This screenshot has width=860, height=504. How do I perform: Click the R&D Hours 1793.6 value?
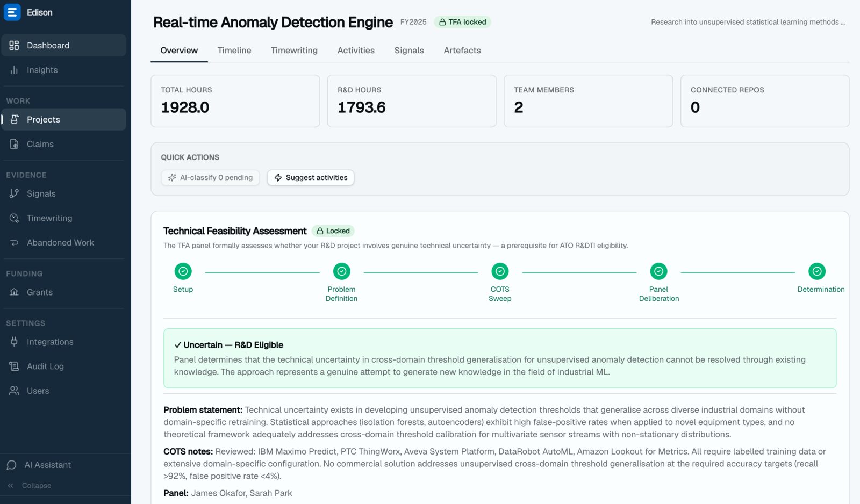coord(362,107)
